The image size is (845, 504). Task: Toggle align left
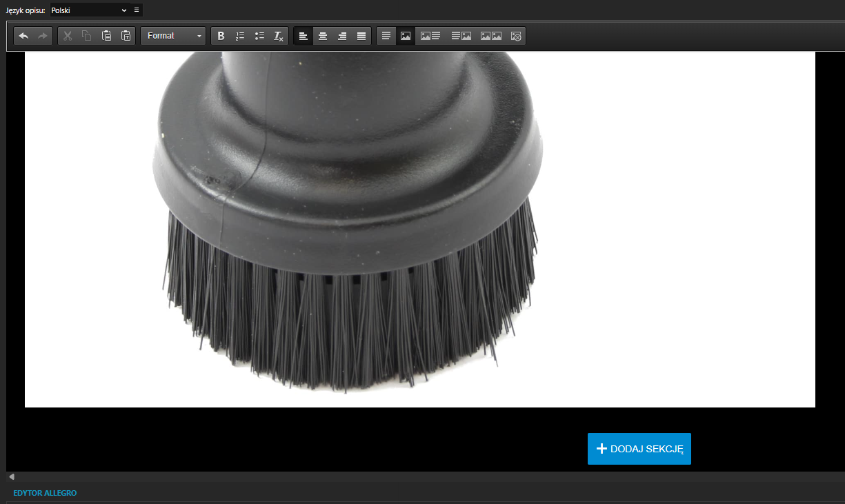click(304, 36)
